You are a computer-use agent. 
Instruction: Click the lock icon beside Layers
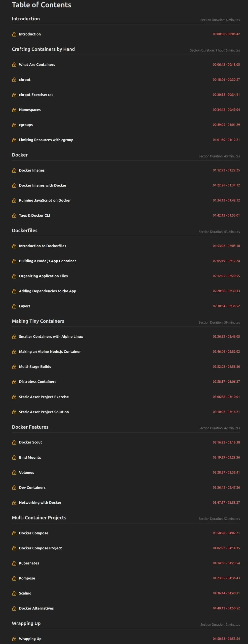point(14,306)
